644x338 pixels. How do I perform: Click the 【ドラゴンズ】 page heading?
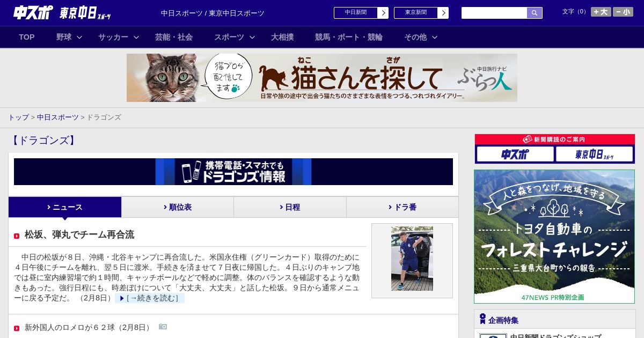pyautogui.click(x=43, y=141)
